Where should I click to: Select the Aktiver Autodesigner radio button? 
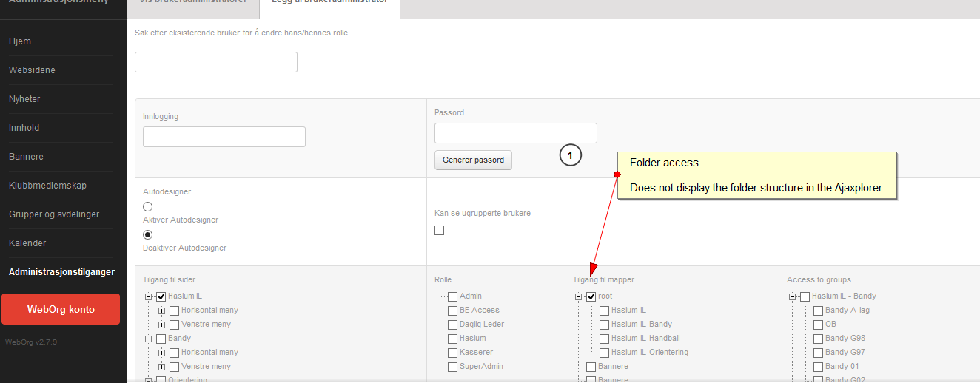148,207
